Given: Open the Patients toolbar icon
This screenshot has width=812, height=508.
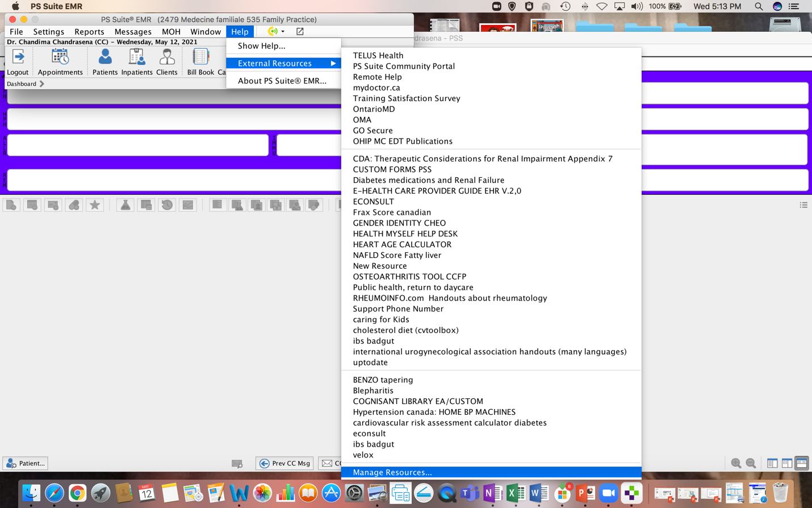Looking at the screenshot, I should click(105, 62).
